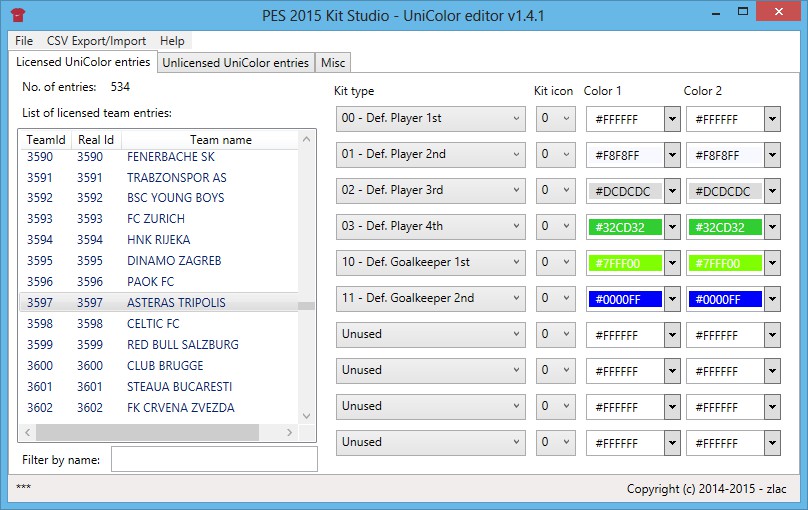Open Color 2 arrow for Def. Player 4th row
Viewport: 808px width, 510px height.
click(x=772, y=228)
